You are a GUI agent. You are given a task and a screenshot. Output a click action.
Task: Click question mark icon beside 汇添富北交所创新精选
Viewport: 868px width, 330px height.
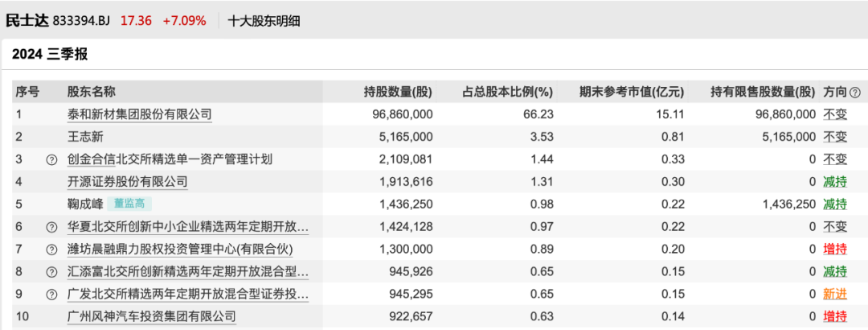51,272
